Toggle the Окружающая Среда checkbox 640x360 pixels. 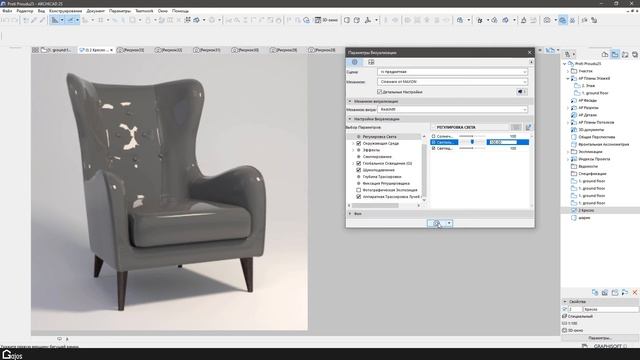[358, 143]
